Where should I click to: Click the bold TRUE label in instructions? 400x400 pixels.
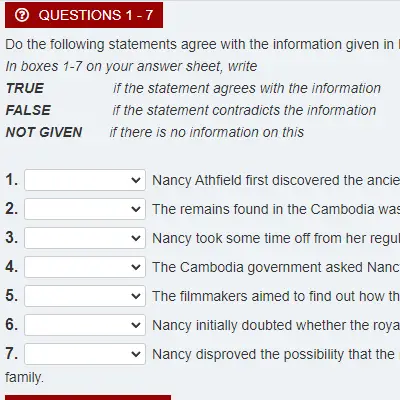[x=25, y=88]
